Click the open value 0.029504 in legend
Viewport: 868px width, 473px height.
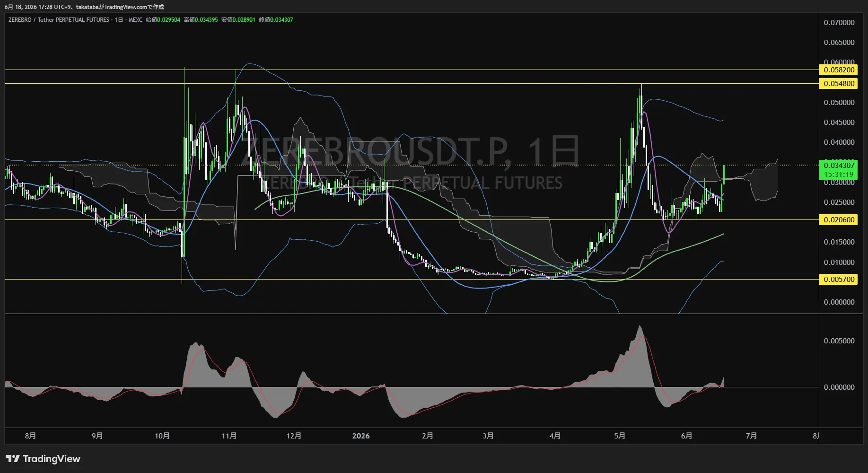(168, 20)
